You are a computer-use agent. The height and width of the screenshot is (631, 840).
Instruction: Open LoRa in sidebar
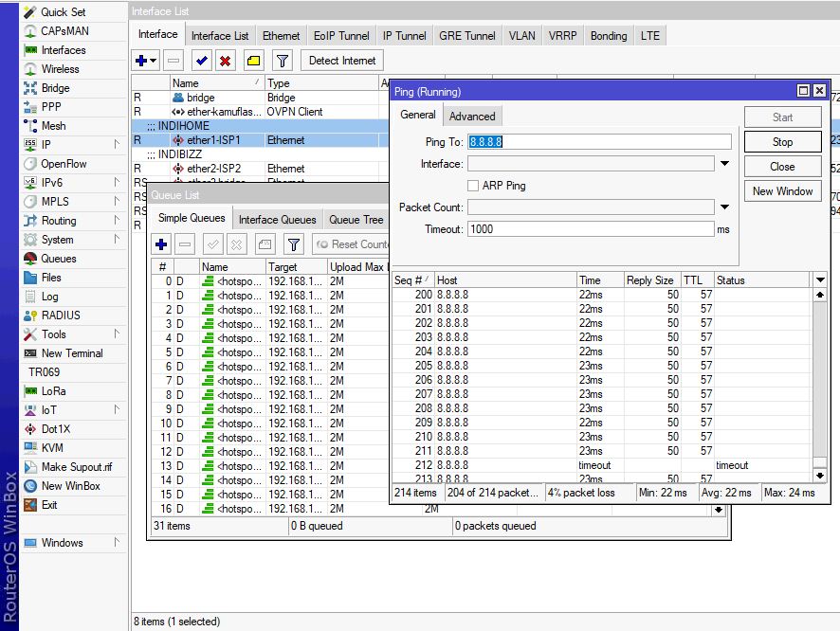pos(54,391)
